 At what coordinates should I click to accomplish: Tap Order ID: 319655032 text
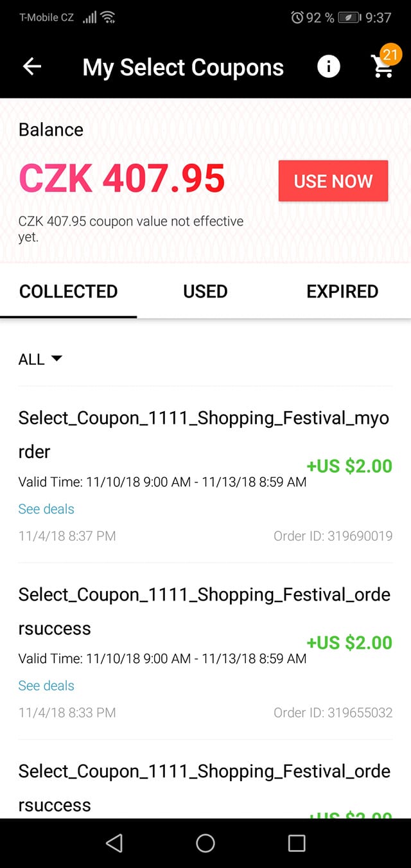tap(333, 713)
